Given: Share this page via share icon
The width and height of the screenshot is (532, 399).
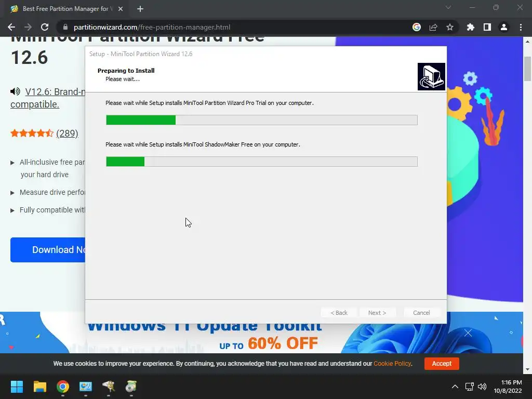Looking at the screenshot, I should click(x=433, y=27).
